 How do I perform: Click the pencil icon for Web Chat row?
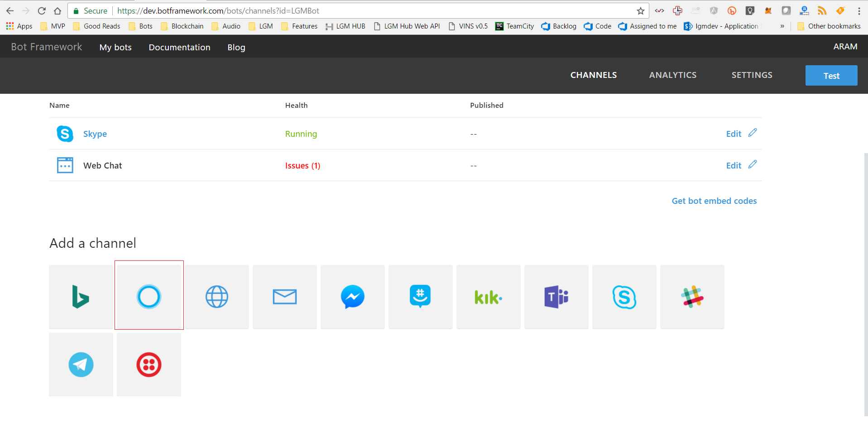point(753,164)
